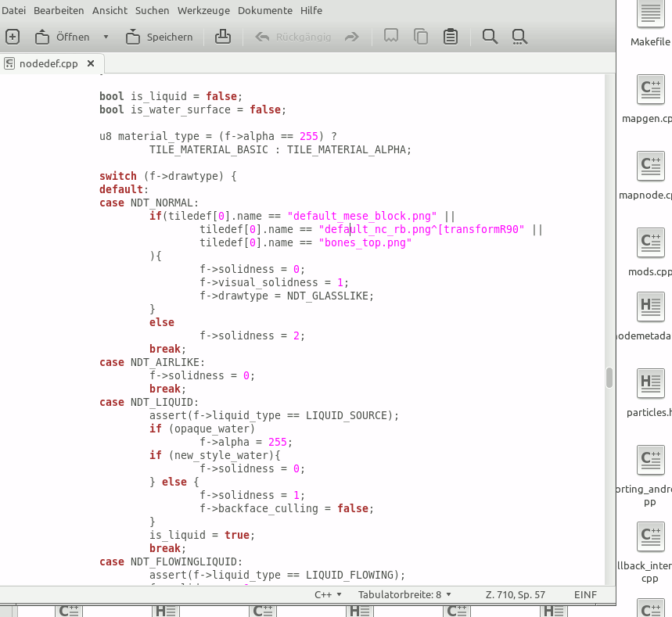Close the nodedef.cpp tab
Screen dimensions: 672x617
click(x=91, y=63)
